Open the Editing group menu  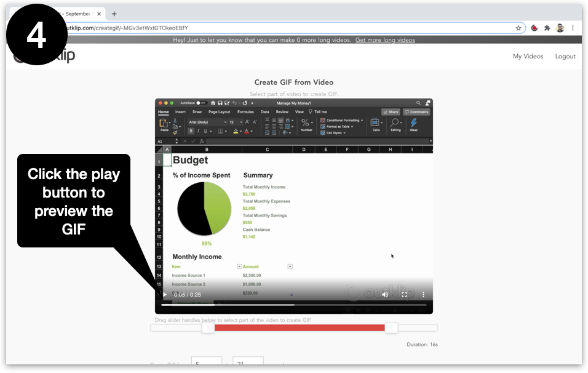pos(395,124)
